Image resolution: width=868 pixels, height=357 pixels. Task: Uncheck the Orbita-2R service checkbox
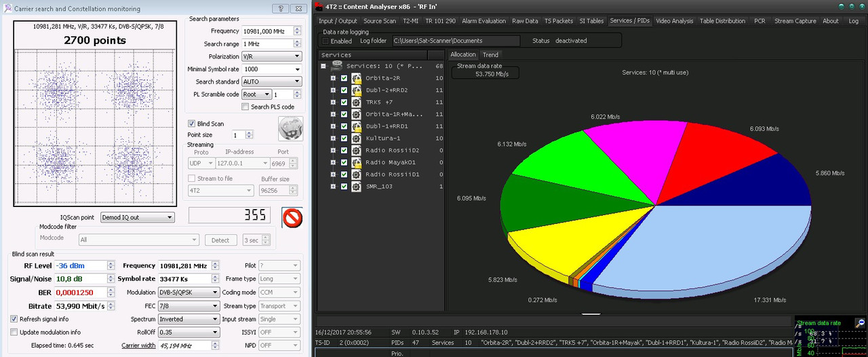click(x=344, y=78)
